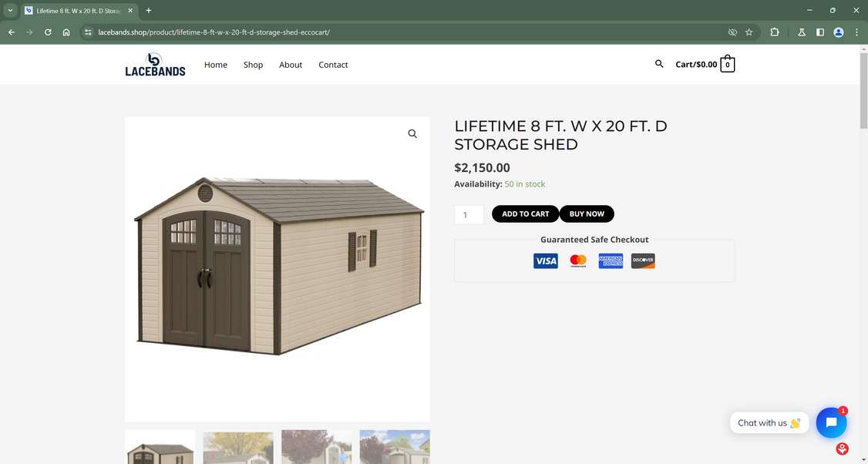Toggle the browser side panel icon
This screenshot has width=868, height=464.
click(x=820, y=32)
